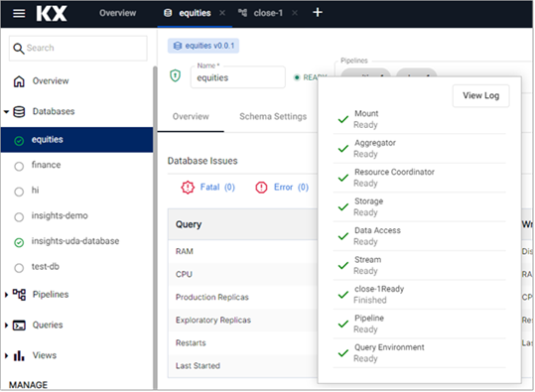Click the Name field containing equities
535x392 pixels.
(x=238, y=77)
